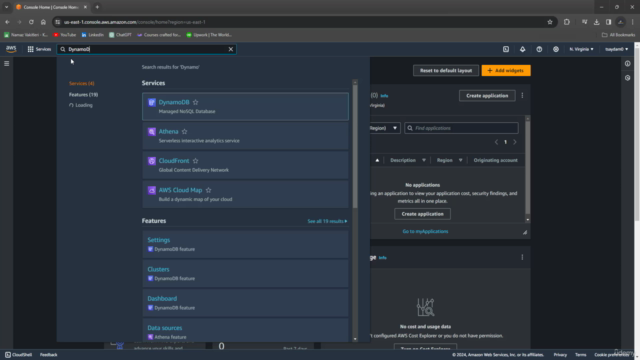Favorite DynamoDB with the star
Image resolution: width=640 pixels, height=360 pixels.
click(x=196, y=102)
